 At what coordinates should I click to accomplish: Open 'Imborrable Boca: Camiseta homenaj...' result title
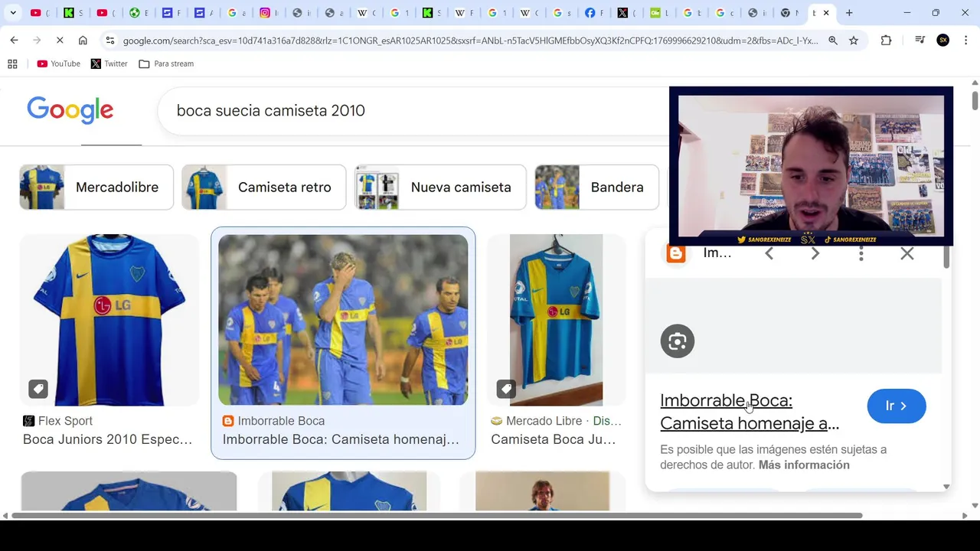click(341, 439)
